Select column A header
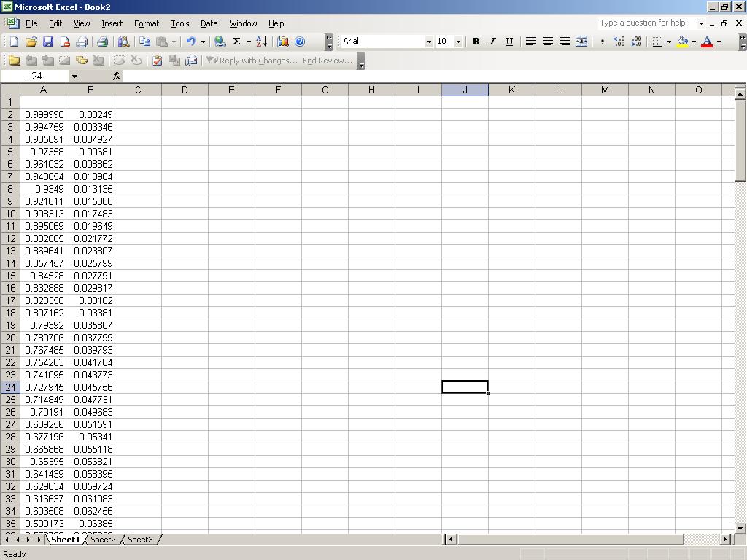 point(43,90)
